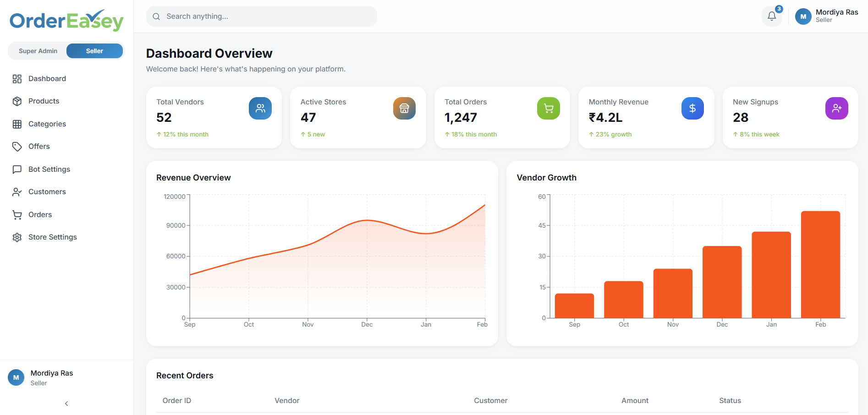Click the OrderEasey logo
868x415 pixels.
(x=66, y=20)
